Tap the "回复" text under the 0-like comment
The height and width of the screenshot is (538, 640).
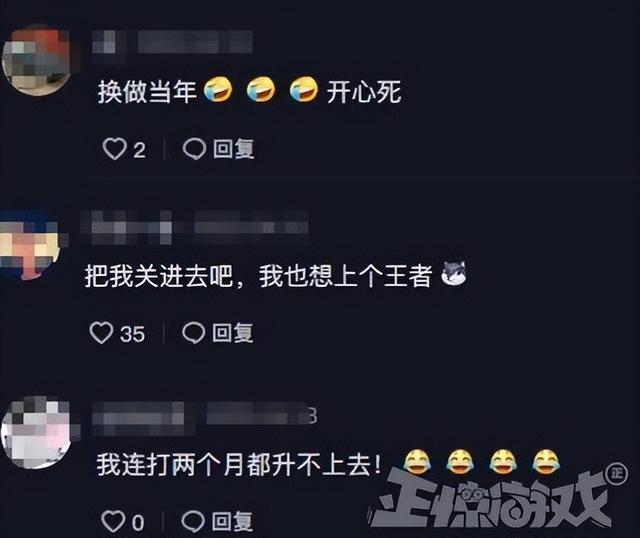pyautogui.click(x=232, y=521)
